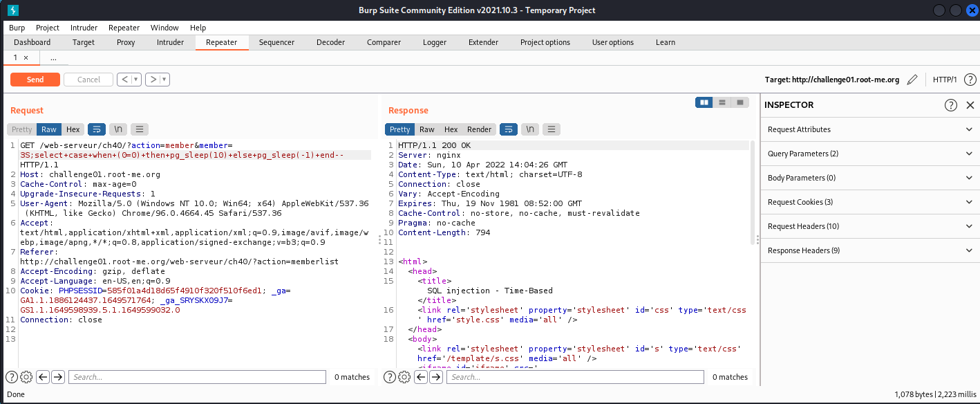The height and width of the screenshot is (404, 980).
Task: Go to previous match in Request search
Action: 43,377
